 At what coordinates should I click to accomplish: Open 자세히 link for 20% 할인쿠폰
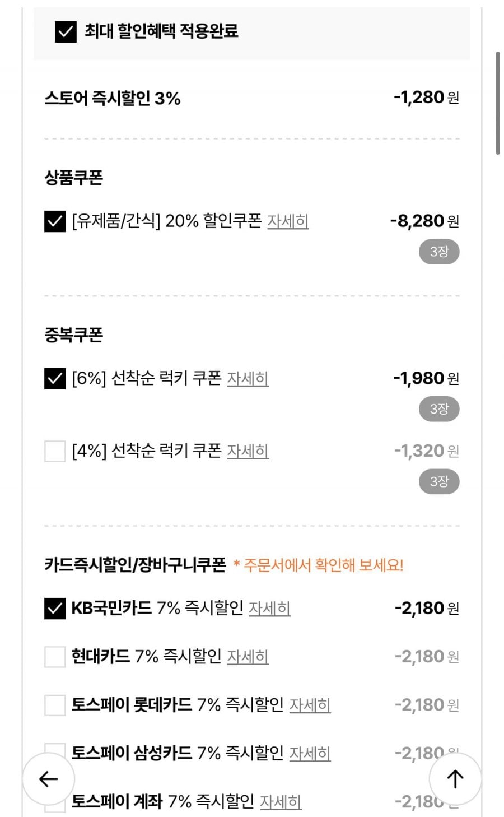(x=288, y=221)
